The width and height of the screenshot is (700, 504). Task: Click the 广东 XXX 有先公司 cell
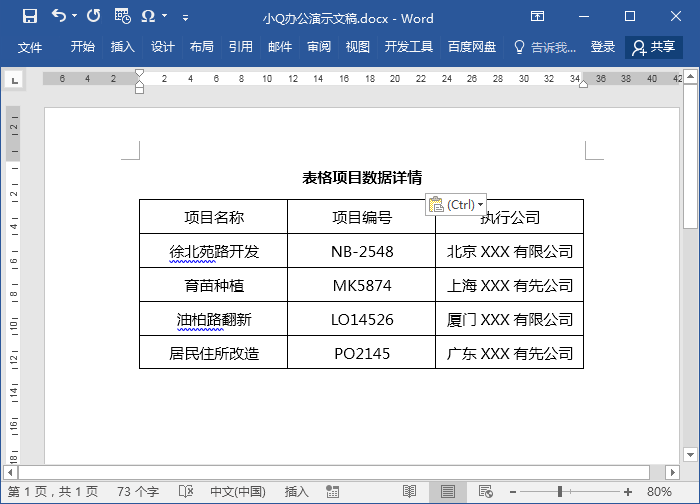(509, 353)
